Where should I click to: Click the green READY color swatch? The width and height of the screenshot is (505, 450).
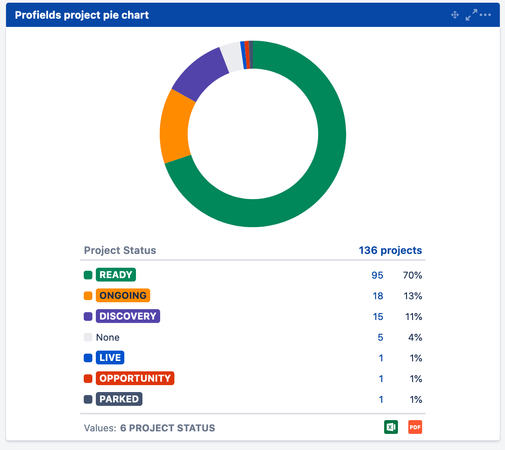click(x=88, y=275)
